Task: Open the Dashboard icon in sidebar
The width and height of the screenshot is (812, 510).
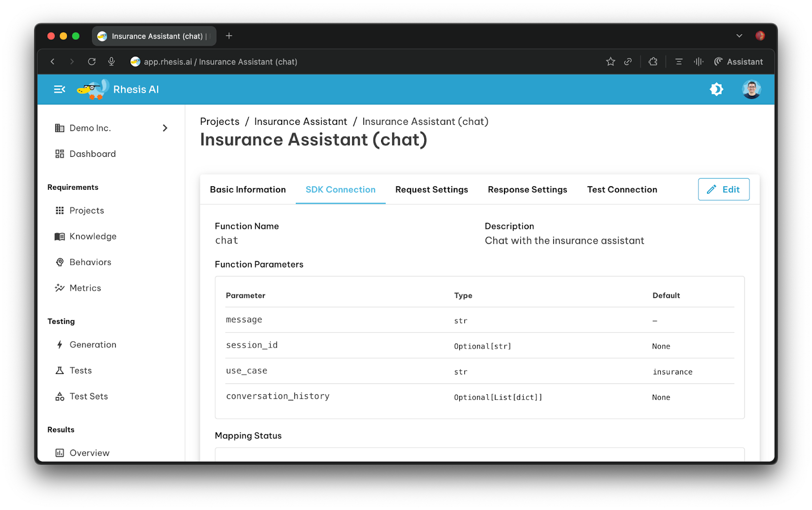Action: click(59, 154)
